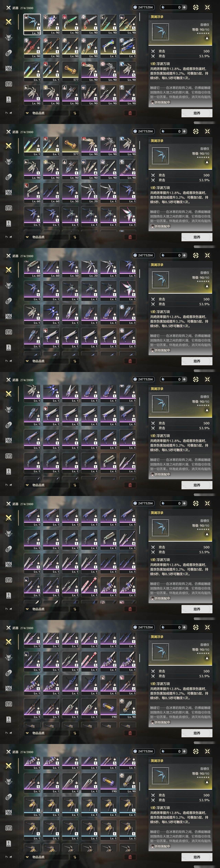
Task: Click the 培养 button in the bottommost screenshot
Action: tap(197, 857)
